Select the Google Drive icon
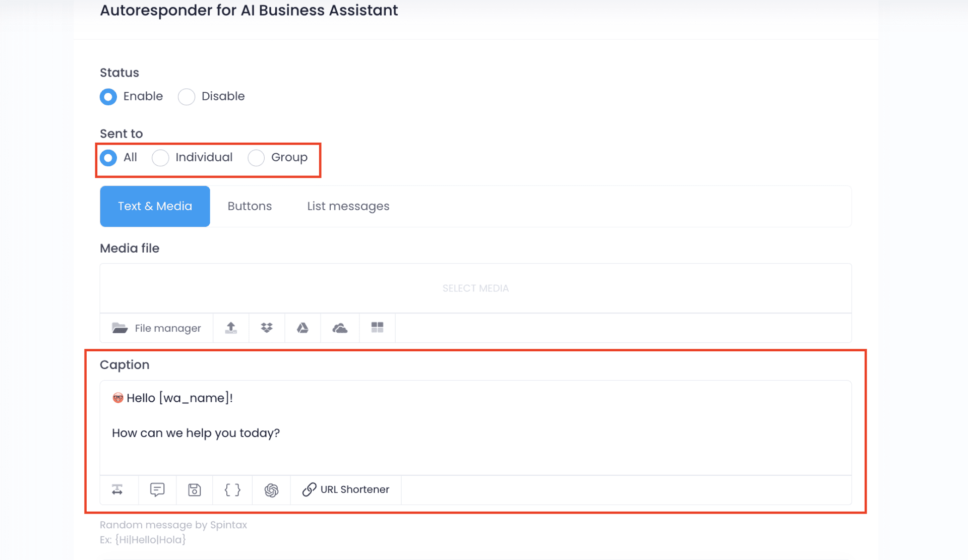The height and width of the screenshot is (560, 968). tap(302, 328)
